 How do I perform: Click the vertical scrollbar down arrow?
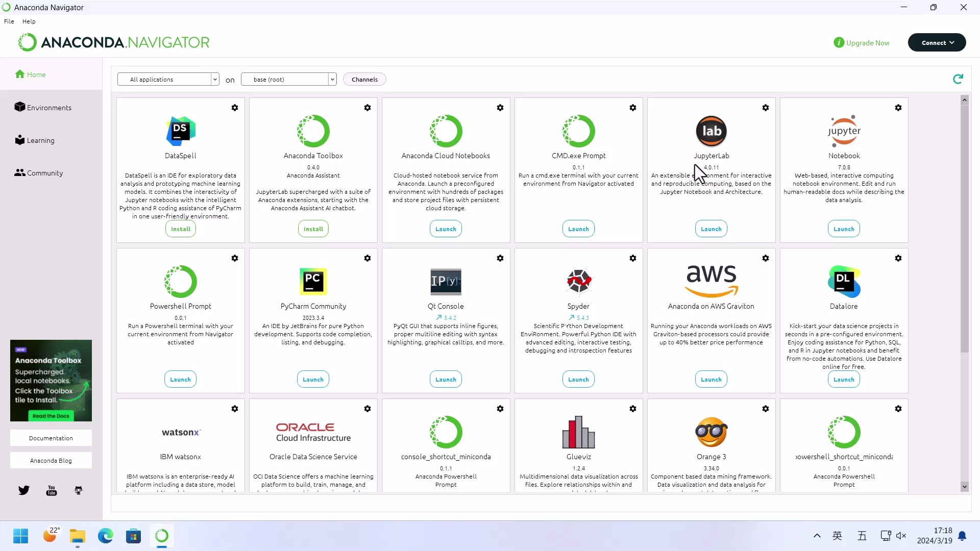tap(964, 487)
